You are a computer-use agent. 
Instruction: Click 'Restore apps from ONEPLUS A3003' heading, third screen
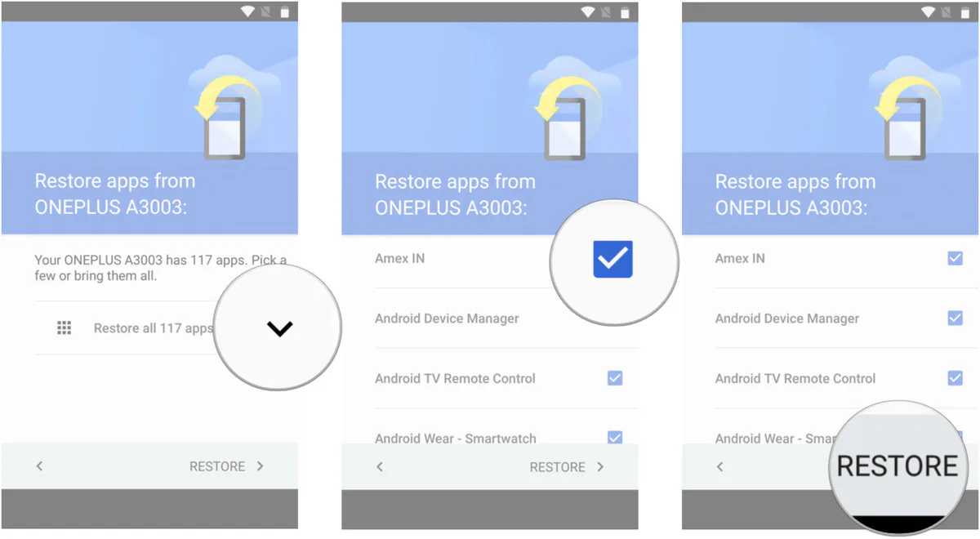click(x=795, y=194)
